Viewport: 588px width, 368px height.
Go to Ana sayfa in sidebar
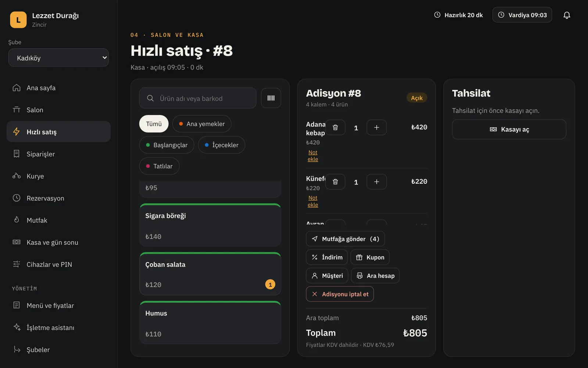pos(58,88)
